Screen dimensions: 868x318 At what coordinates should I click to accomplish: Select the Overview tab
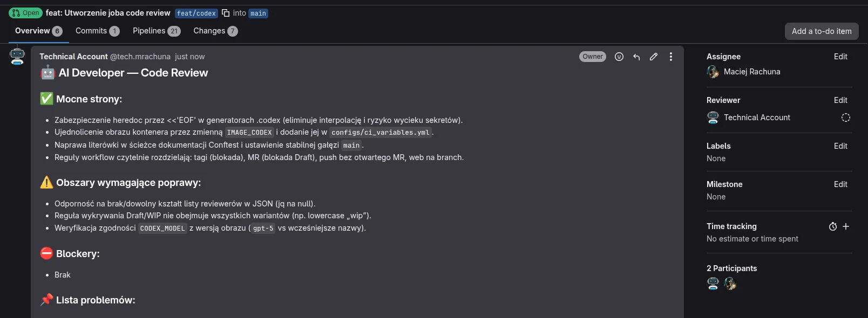tap(38, 31)
